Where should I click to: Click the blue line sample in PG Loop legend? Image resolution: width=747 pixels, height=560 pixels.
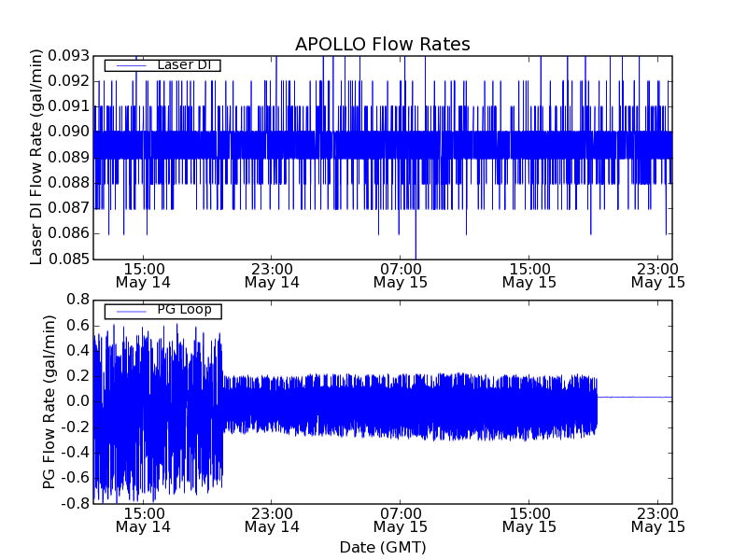pyautogui.click(x=128, y=311)
